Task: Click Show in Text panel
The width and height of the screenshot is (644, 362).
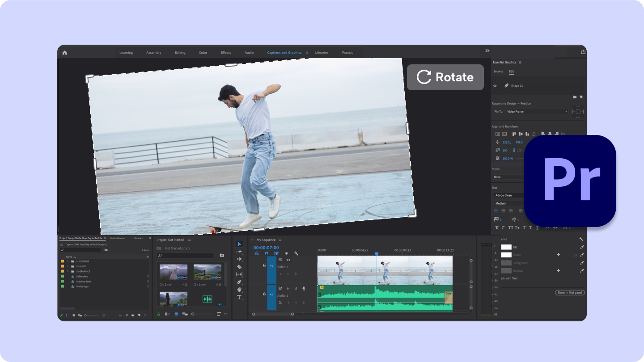Action: coord(570,292)
